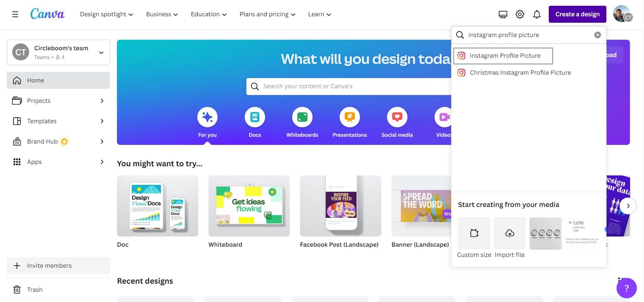
Task: Click the Create a design button
Action: pos(578,14)
